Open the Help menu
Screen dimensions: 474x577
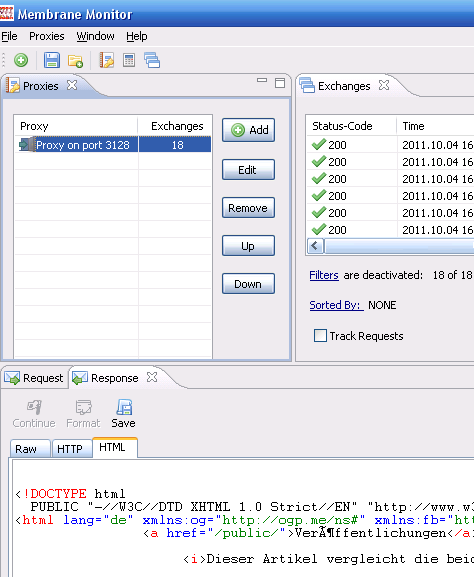click(x=137, y=36)
